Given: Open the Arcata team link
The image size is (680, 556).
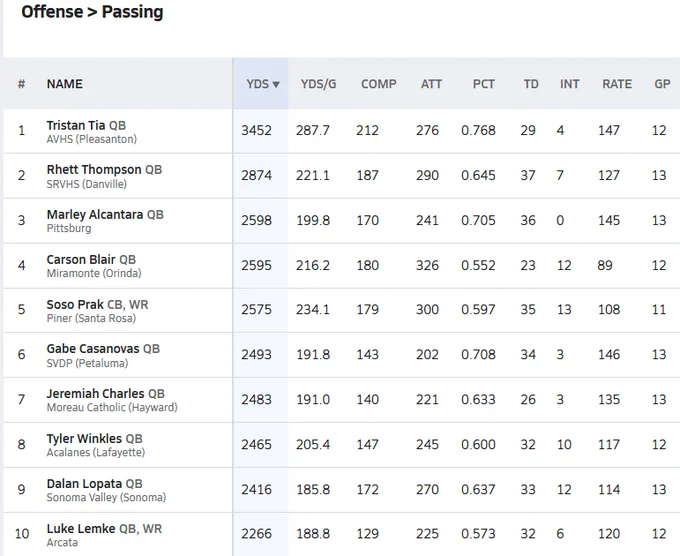Looking at the screenshot, I should click(x=62, y=542).
